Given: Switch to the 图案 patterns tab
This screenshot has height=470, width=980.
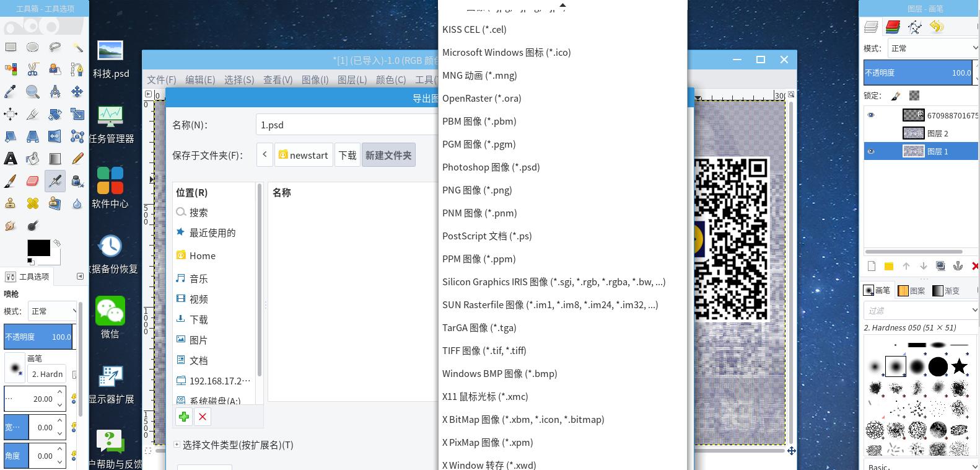Looking at the screenshot, I should click(x=911, y=290).
